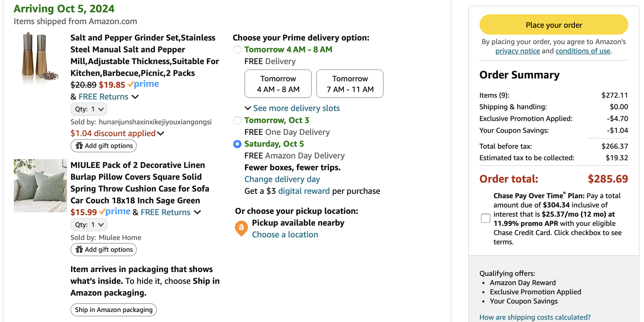Open quantity dropdown for MIULEE pillow covers
Screen dimensions: 644x322
[89, 225]
